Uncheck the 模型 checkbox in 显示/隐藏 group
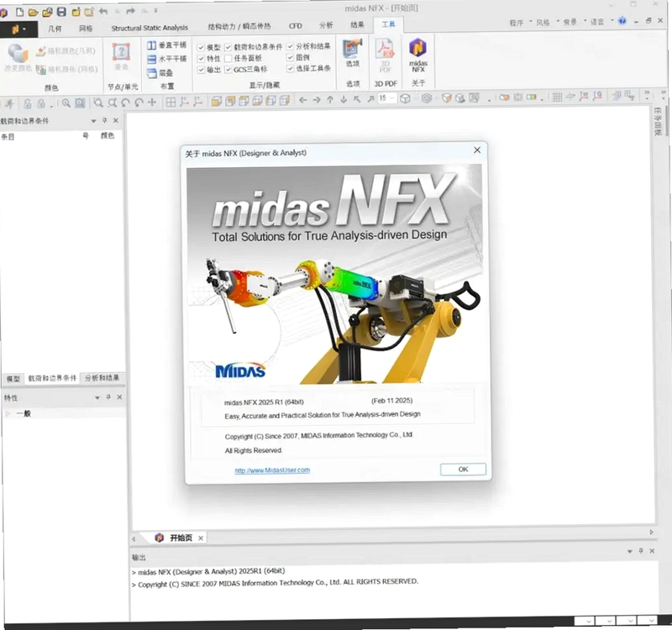The width and height of the screenshot is (672, 630). (x=201, y=47)
